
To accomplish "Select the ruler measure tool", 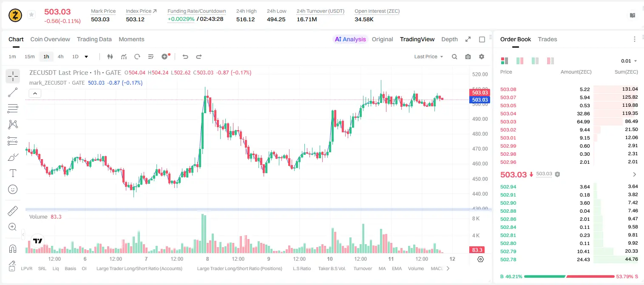I will pos(13,211).
